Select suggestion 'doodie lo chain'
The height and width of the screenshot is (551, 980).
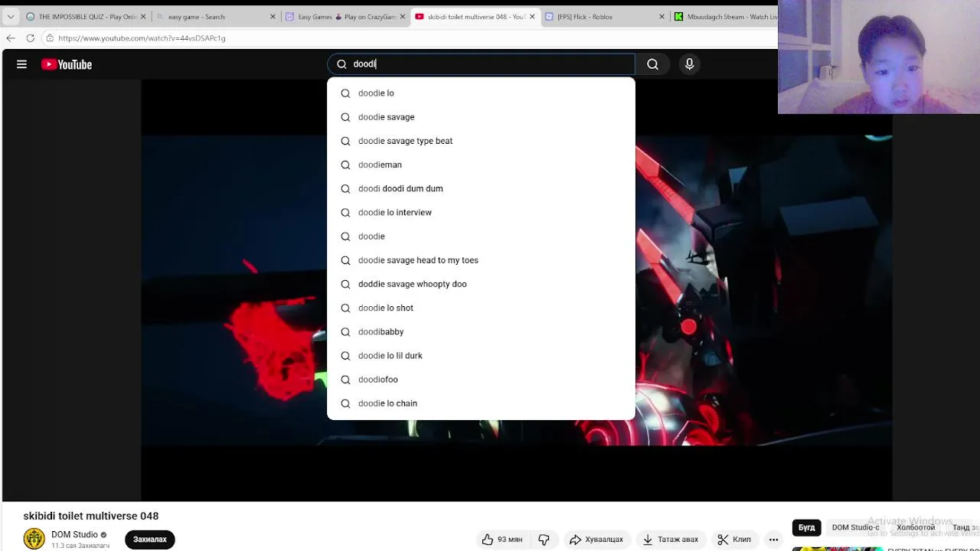pos(481,403)
